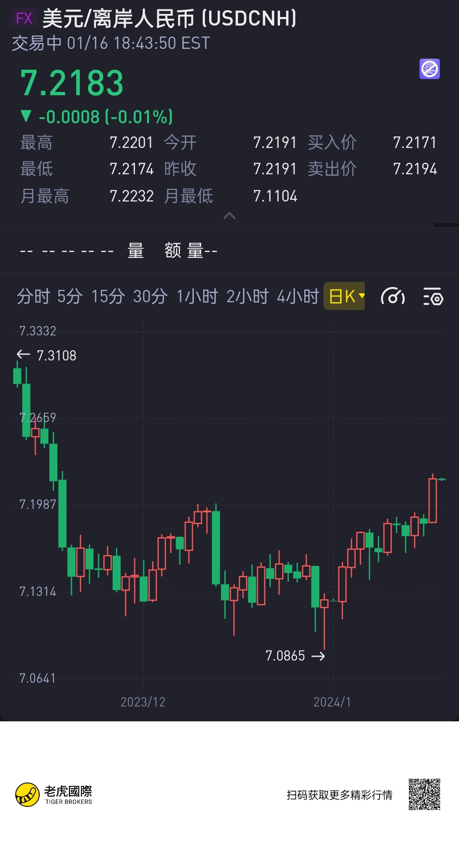This screenshot has width=459, height=868.
Task: Open chart settings list icon
Action: (433, 296)
